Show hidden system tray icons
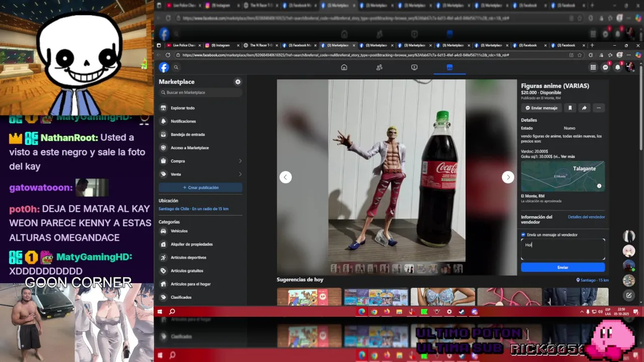 pyautogui.click(x=582, y=312)
